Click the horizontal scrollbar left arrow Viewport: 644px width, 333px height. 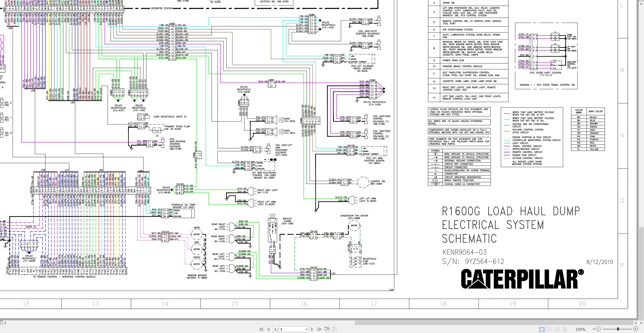tap(5, 323)
